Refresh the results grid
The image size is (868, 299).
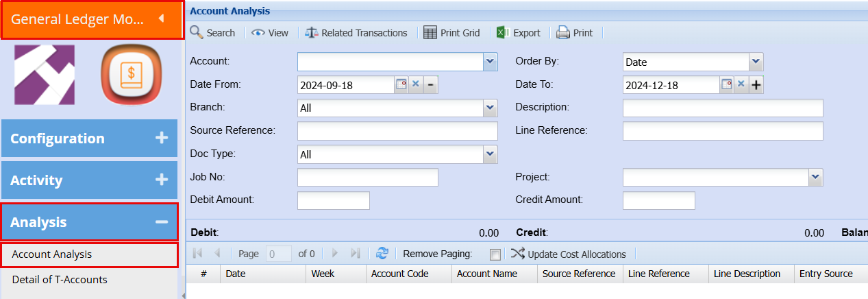383,254
